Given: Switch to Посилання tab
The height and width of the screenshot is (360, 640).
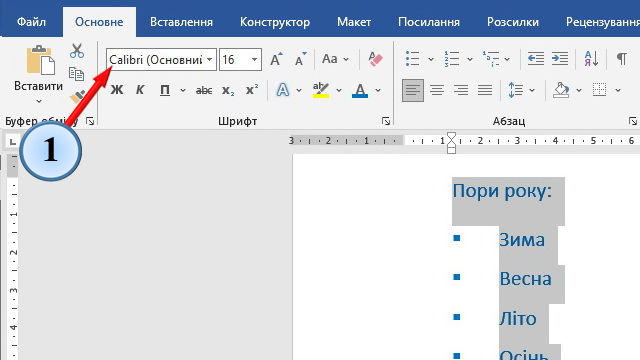Looking at the screenshot, I should (429, 22).
